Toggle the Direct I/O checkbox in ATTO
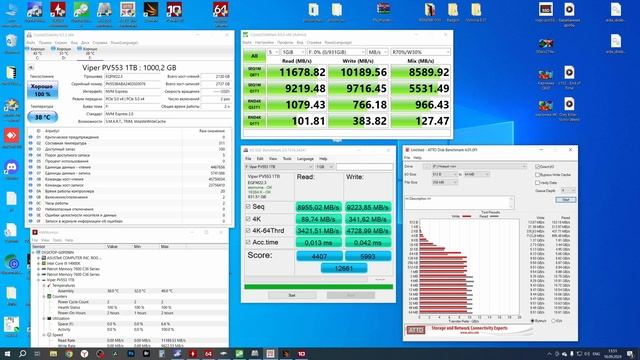The image size is (640, 360). [538, 167]
